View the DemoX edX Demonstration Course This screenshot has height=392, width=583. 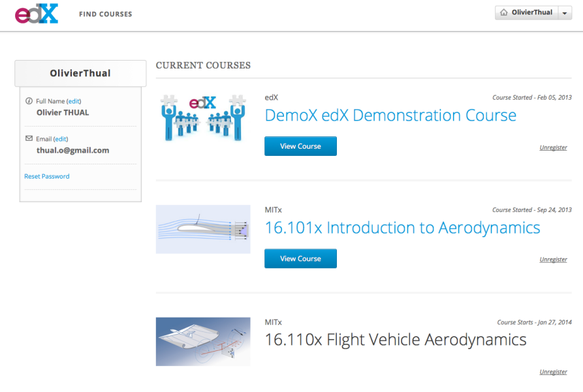(x=300, y=146)
